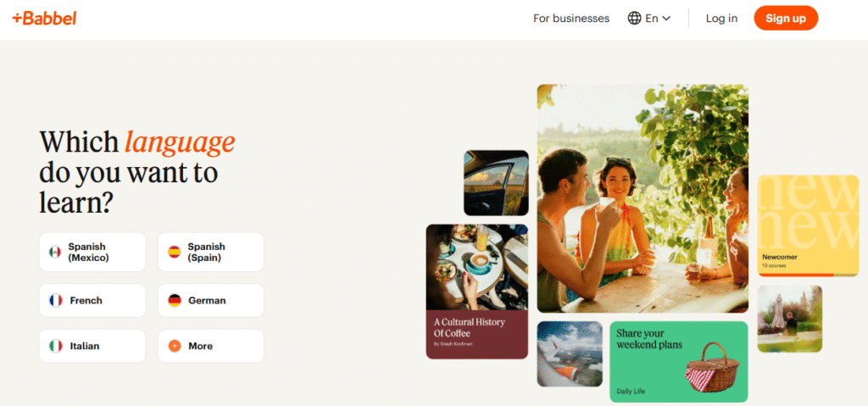Click the Germany flag icon
The width and height of the screenshot is (868, 406).
click(175, 300)
